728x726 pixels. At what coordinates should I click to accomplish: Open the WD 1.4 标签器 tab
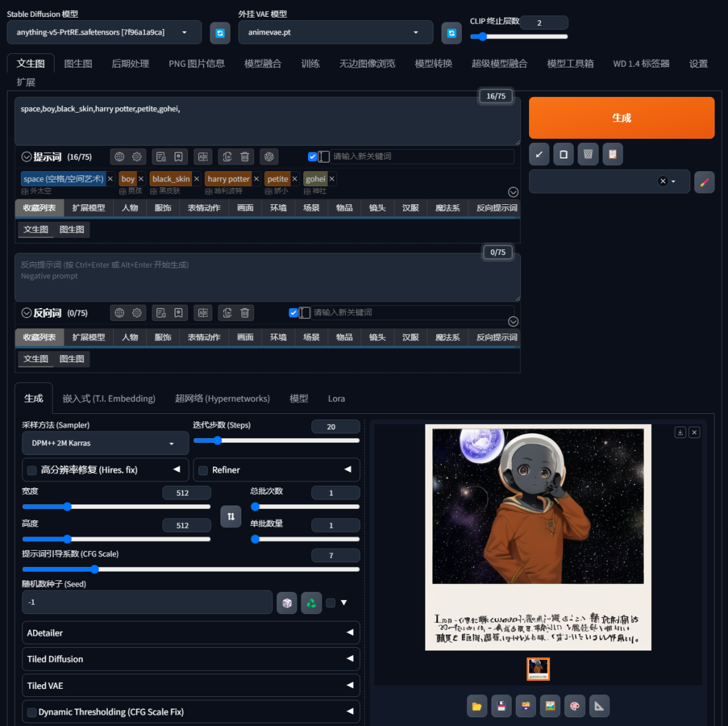(640, 63)
